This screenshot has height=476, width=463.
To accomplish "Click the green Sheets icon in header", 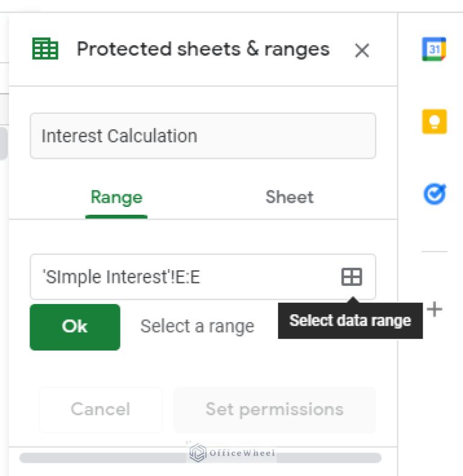I will [45, 49].
